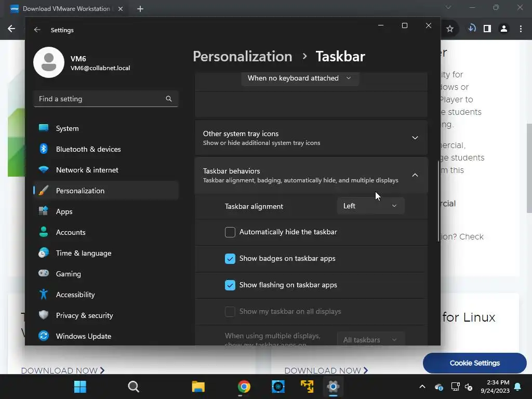Open Time & language settings

[106, 253]
